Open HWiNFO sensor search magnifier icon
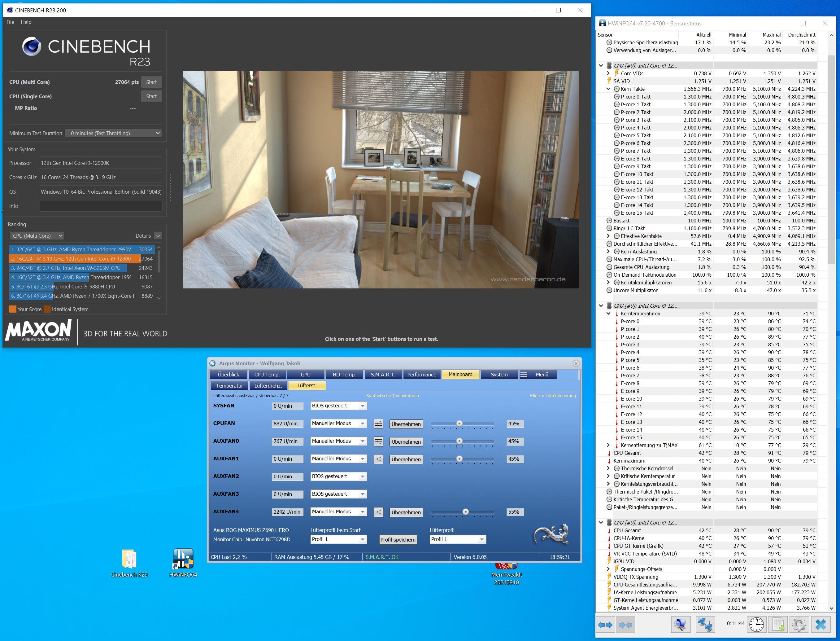Screen dimensions: 840x641 (680, 625)
